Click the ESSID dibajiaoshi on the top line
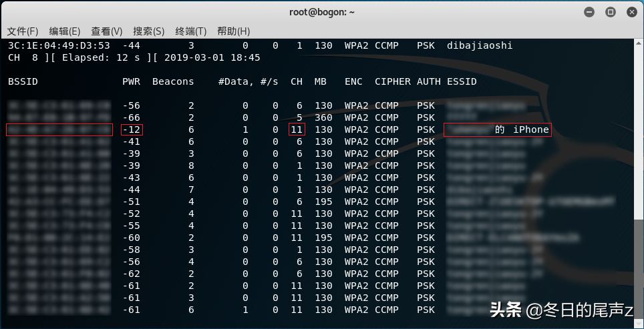The width and height of the screenshot is (644, 329). [480, 45]
